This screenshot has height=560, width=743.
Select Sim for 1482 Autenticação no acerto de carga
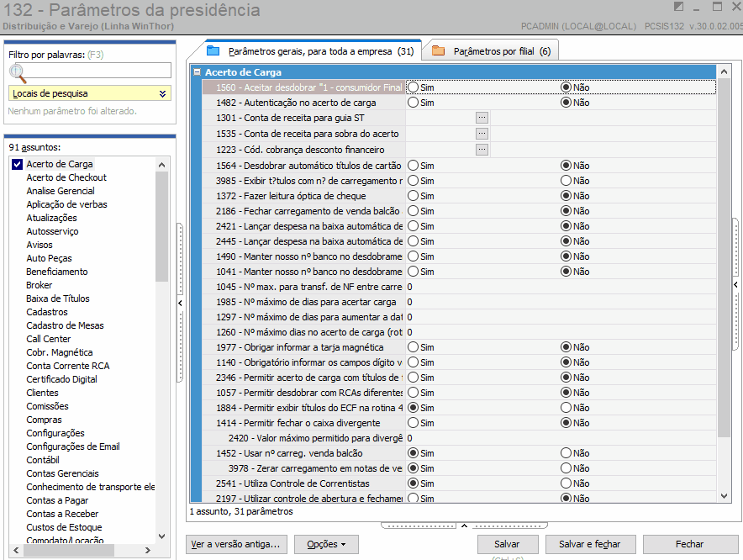pos(413,103)
